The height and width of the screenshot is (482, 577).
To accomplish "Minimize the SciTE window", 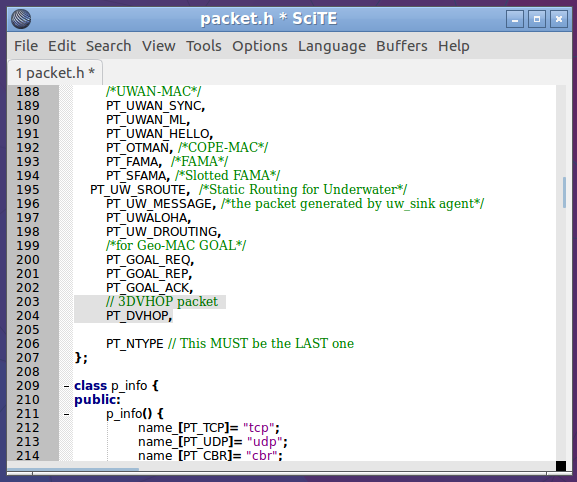I will coord(515,19).
